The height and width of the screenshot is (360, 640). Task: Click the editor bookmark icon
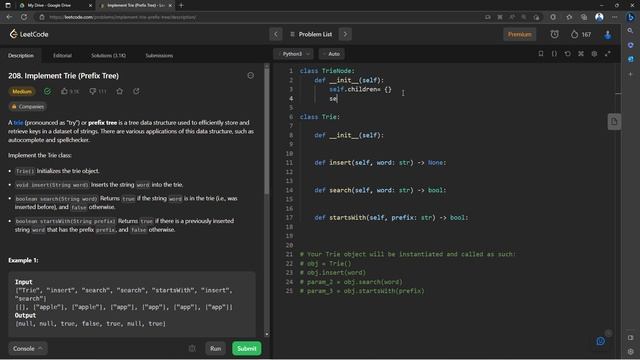tap(541, 53)
